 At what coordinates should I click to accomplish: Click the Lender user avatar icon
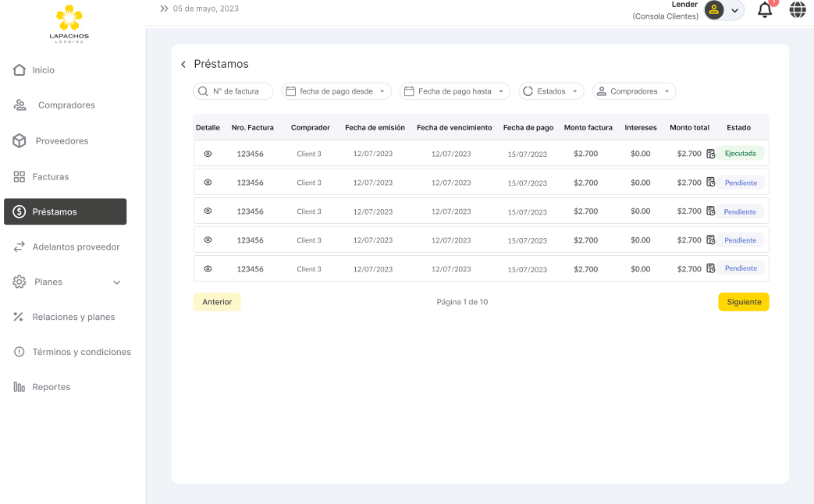click(x=714, y=10)
